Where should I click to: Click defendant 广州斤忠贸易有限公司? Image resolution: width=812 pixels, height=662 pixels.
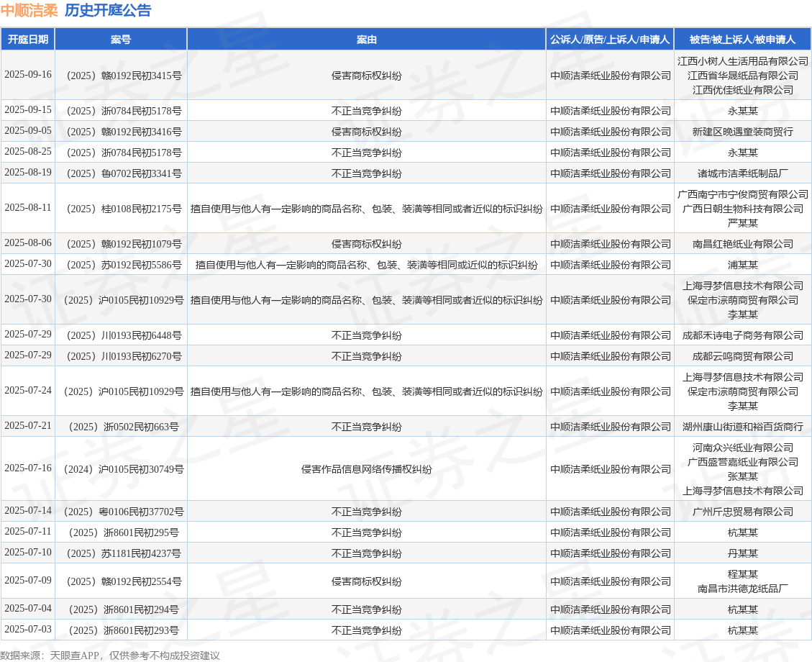pyautogui.click(x=743, y=512)
